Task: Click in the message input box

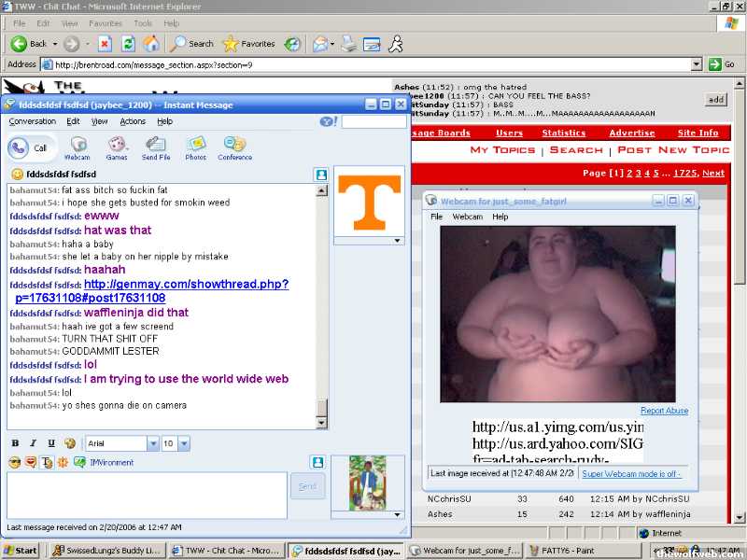Action: 147,495
